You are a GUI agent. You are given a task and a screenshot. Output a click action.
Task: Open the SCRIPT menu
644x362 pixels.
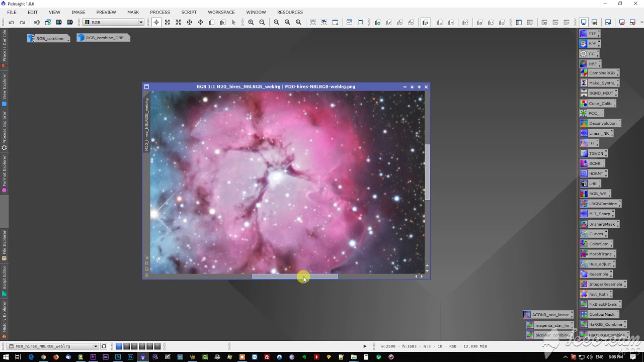point(189,12)
